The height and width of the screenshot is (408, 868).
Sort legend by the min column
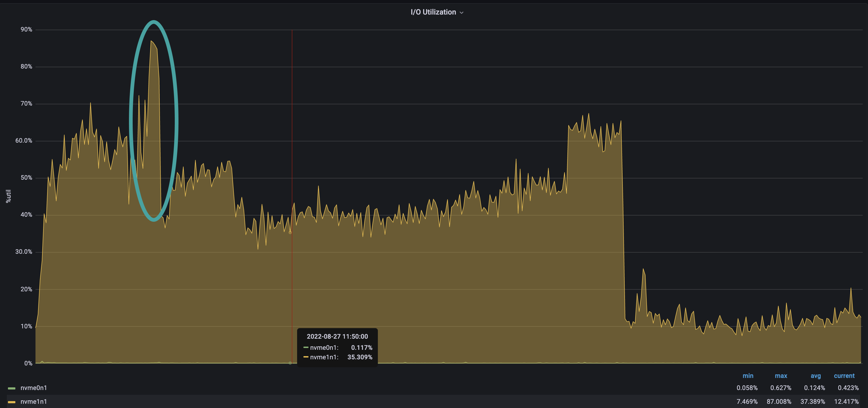click(x=748, y=376)
